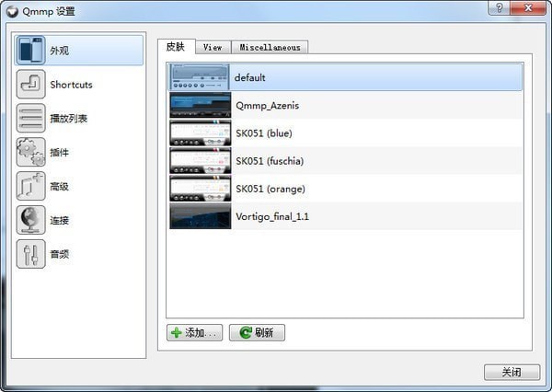Select the Shortcuts sidebar icon
552x392 pixels.
pyautogui.click(x=30, y=85)
